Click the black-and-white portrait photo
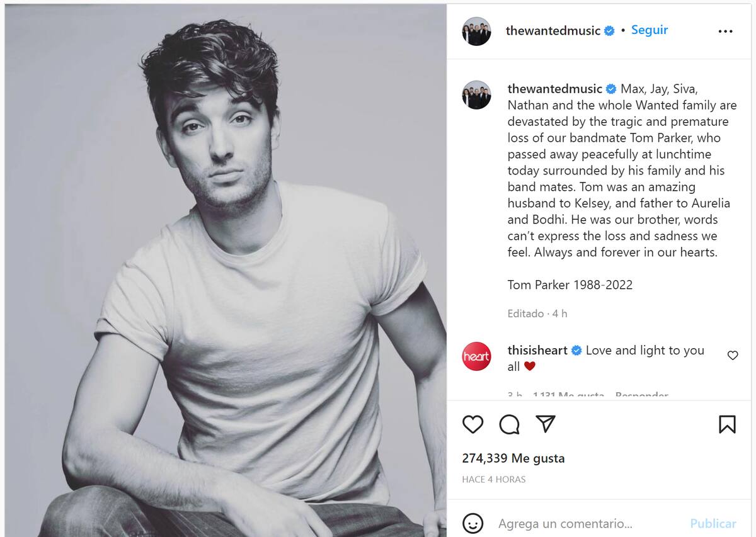 (x=226, y=271)
